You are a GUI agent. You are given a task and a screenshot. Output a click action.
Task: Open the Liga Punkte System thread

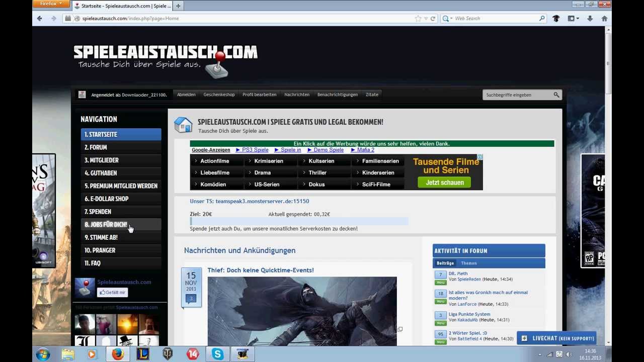469,314
